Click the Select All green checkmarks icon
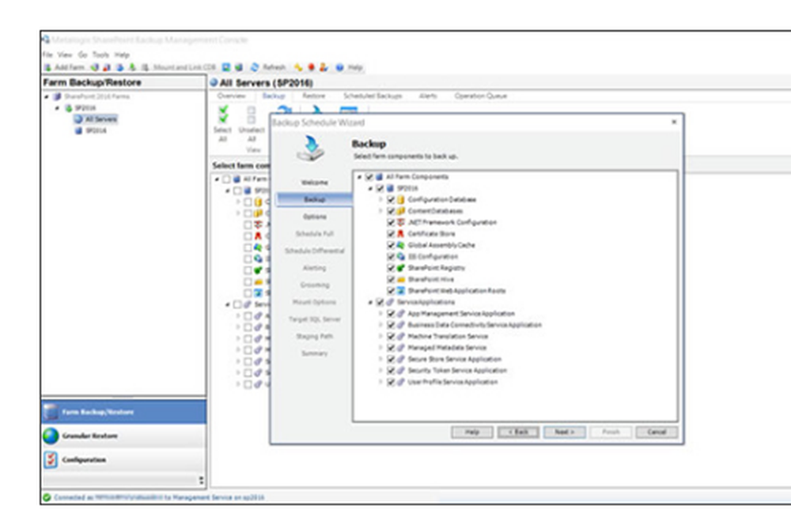 [x=223, y=114]
